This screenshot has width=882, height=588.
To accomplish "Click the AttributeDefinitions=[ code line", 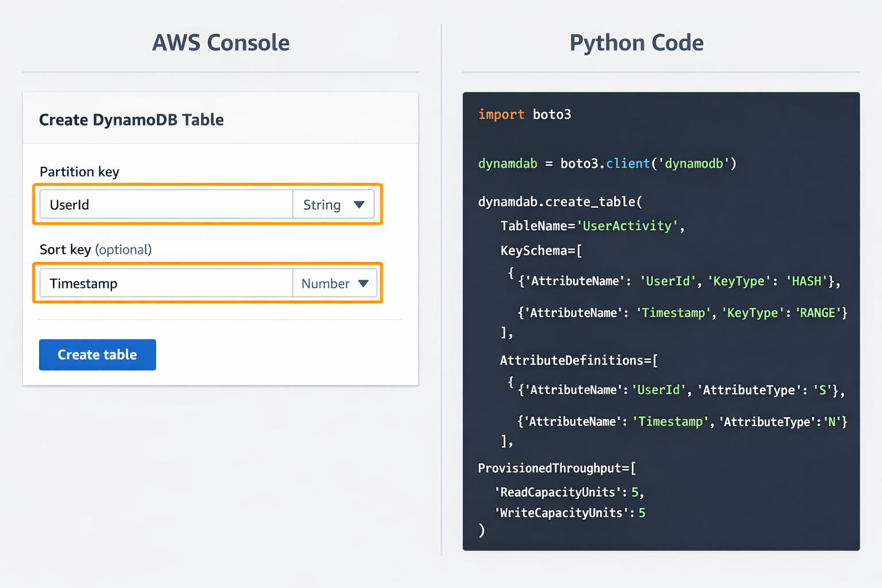I will pos(579,361).
